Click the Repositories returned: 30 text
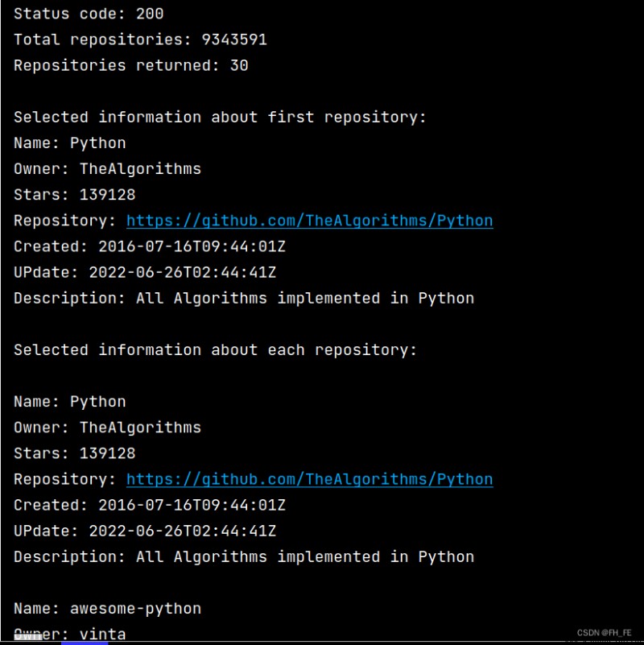The height and width of the screenshot is (645, 644). pyautogui.click(x=130, y=65)
